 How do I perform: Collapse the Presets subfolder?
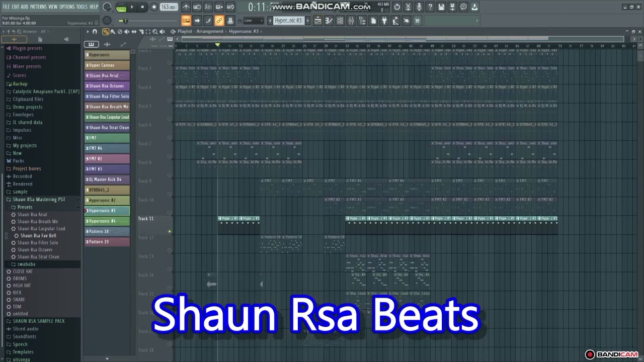pyautogui.click(x=25, y=207)
